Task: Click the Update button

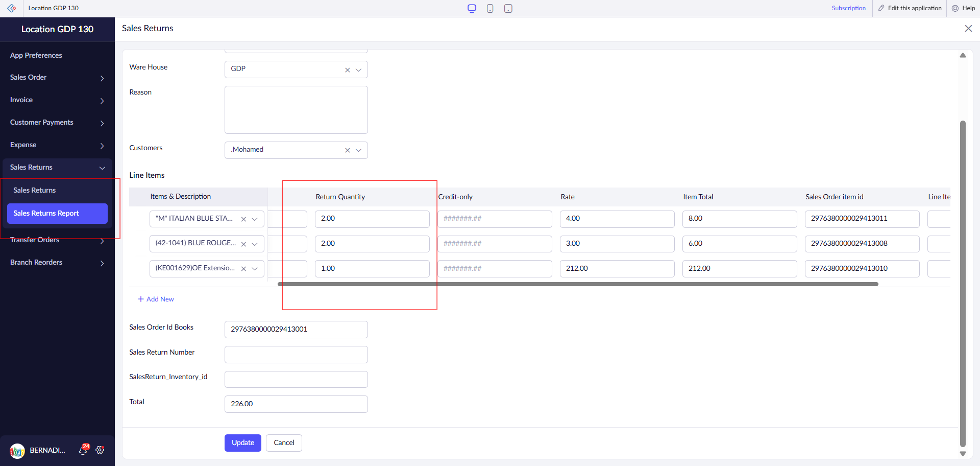Action: point(243,443)
